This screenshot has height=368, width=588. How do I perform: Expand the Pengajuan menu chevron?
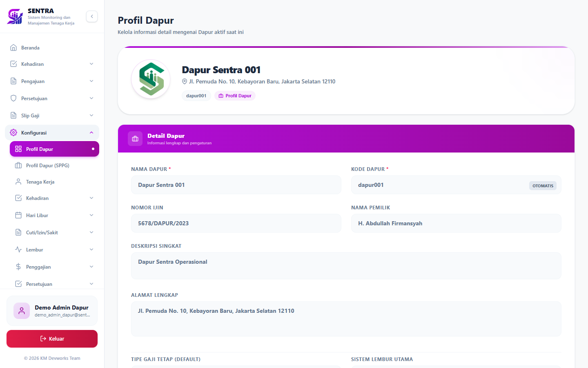(x=91, y=81)
